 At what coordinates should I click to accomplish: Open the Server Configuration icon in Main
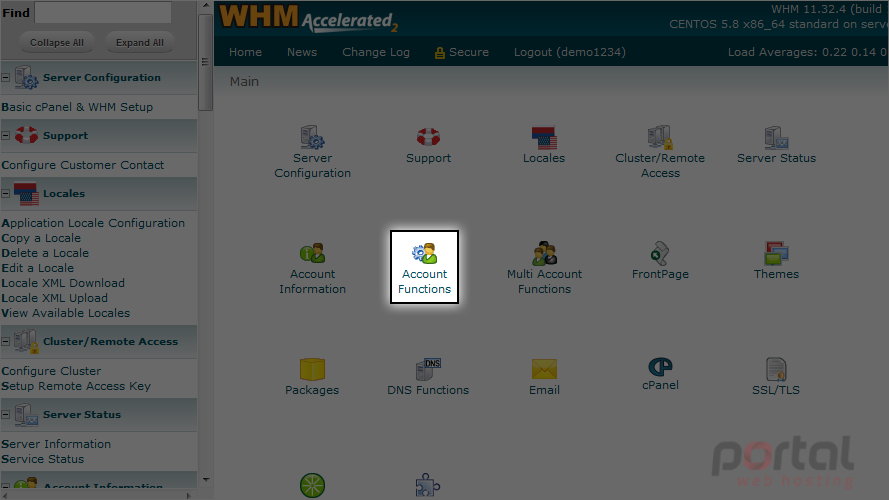click(312, 138)
